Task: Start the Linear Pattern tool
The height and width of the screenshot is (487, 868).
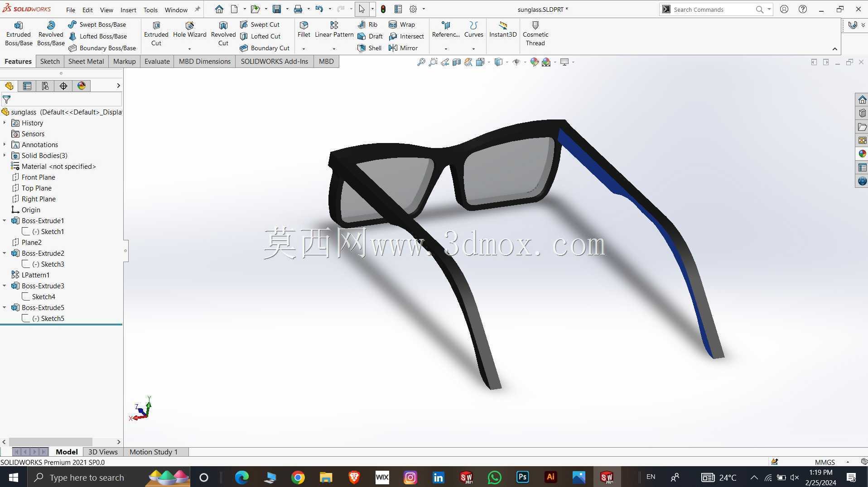Action: pyautogui.click(x=334, y=29)
